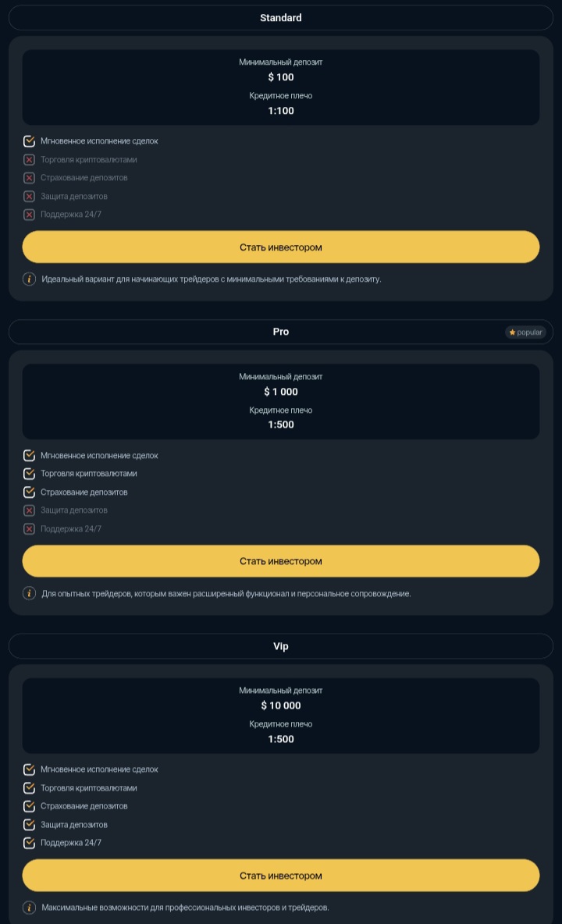Click red cross beside Pro's Поддержка 24/7
The height and width of the screenshot is (924, 562).
coord(30,529)
